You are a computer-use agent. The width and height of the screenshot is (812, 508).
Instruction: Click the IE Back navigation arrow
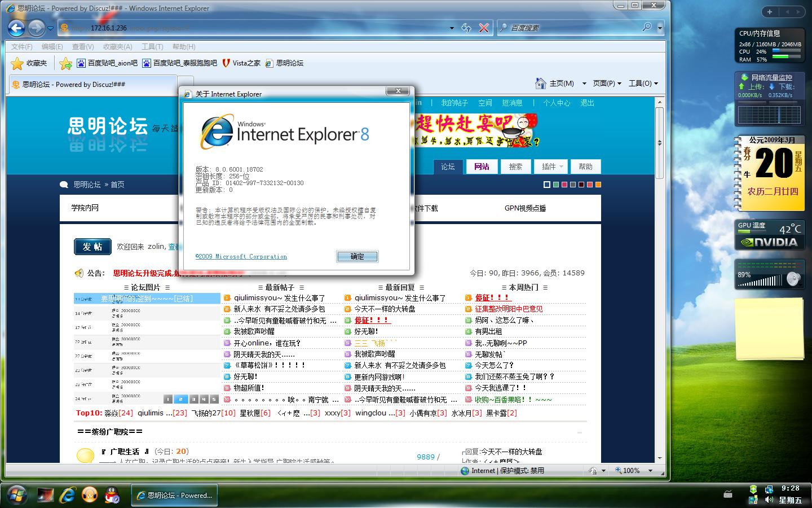click(16, 28)
